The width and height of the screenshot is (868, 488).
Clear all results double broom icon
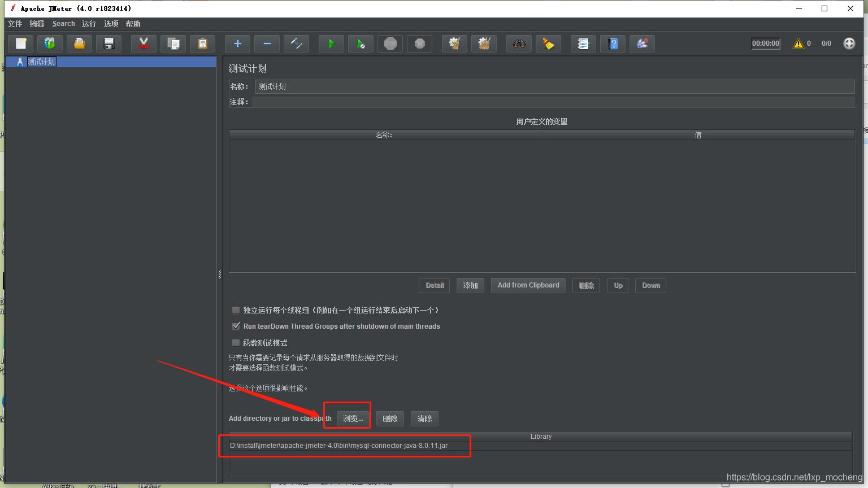(x=484, y=43)
